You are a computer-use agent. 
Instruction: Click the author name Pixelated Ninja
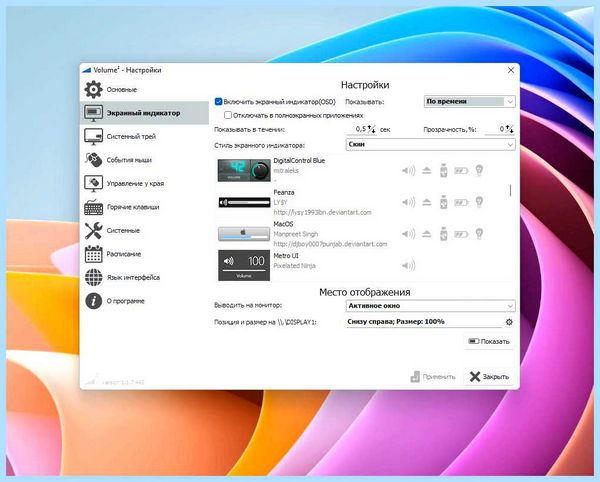pos(294,266)
